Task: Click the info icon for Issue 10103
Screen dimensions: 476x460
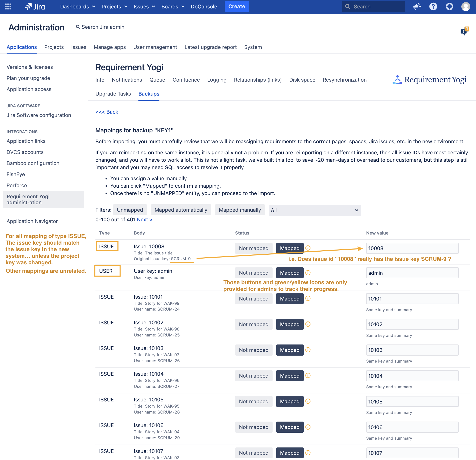Action: 308,350
